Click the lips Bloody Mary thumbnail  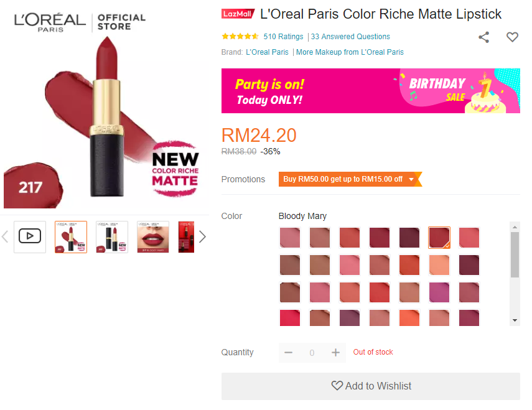click(x=153, y=236)
